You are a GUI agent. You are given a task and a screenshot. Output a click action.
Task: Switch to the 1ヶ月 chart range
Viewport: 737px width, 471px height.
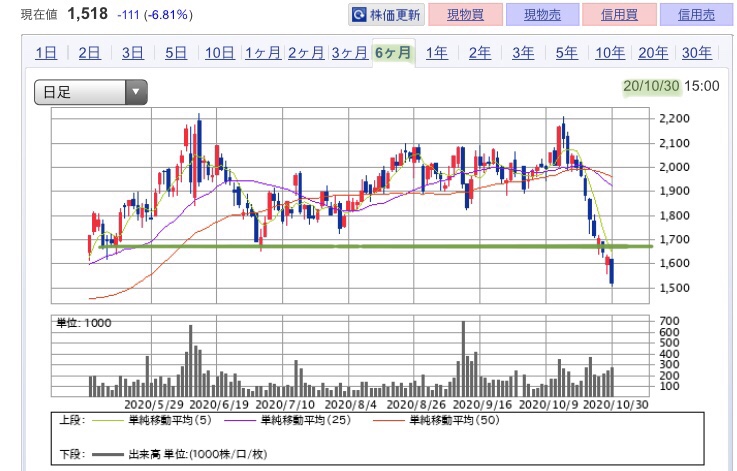263,53
